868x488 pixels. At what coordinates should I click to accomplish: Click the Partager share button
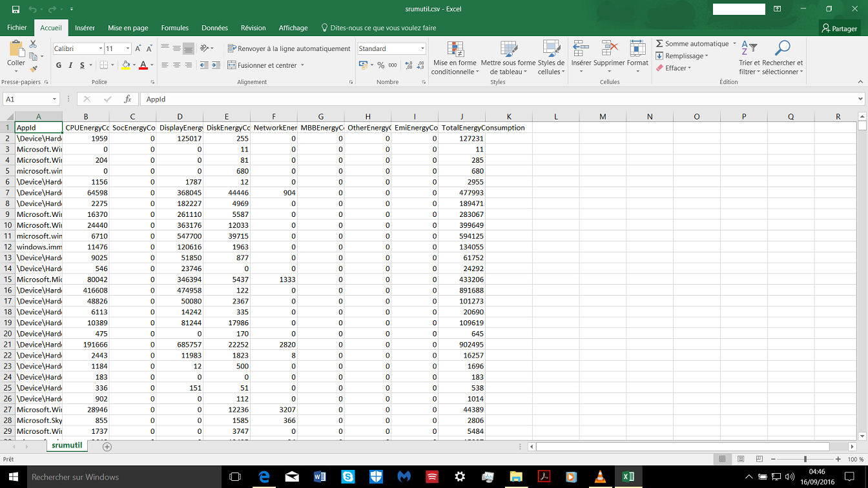point(840,28)
